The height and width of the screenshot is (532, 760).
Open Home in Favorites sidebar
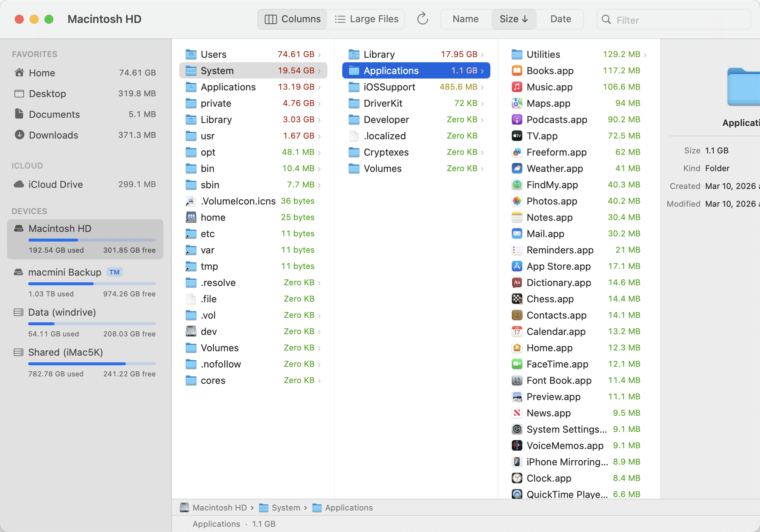[x=85, y=73]
